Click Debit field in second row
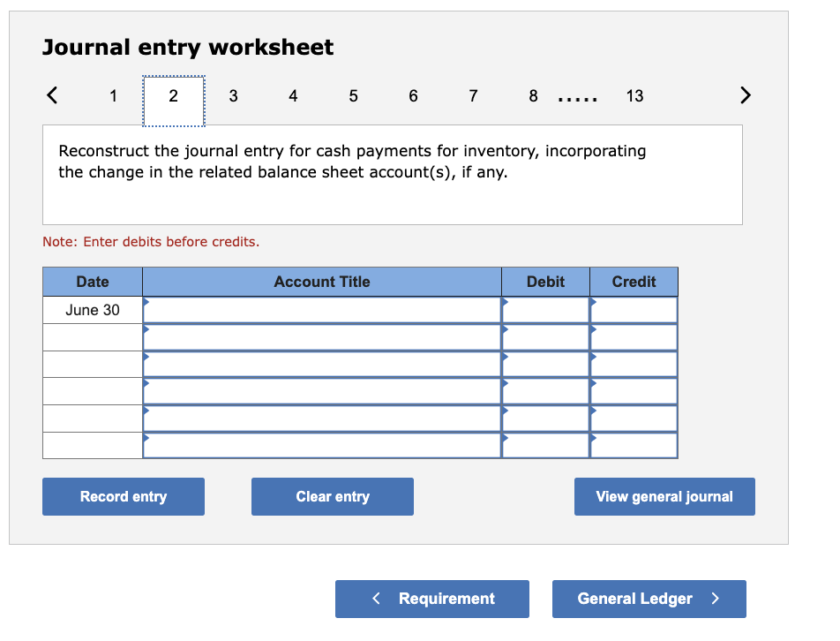Viewport: 840px width, 641px height. pyautogui.click(x=545, y=337)
